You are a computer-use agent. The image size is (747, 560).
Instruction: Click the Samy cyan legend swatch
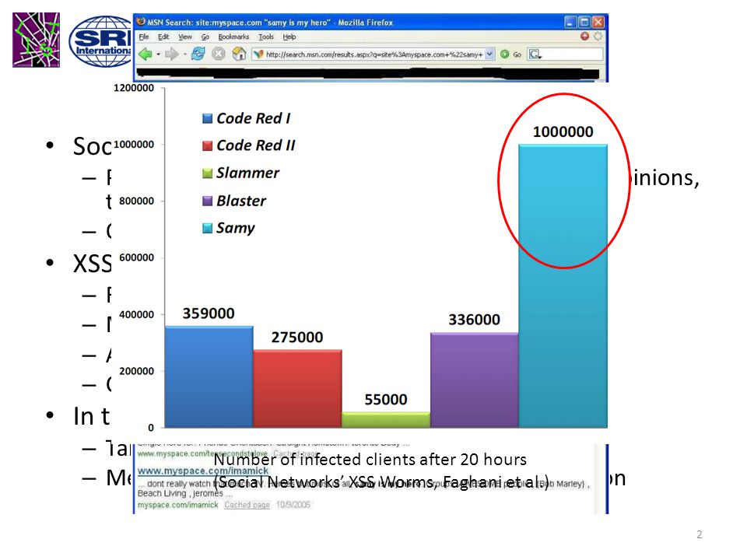tap(207, 228)
